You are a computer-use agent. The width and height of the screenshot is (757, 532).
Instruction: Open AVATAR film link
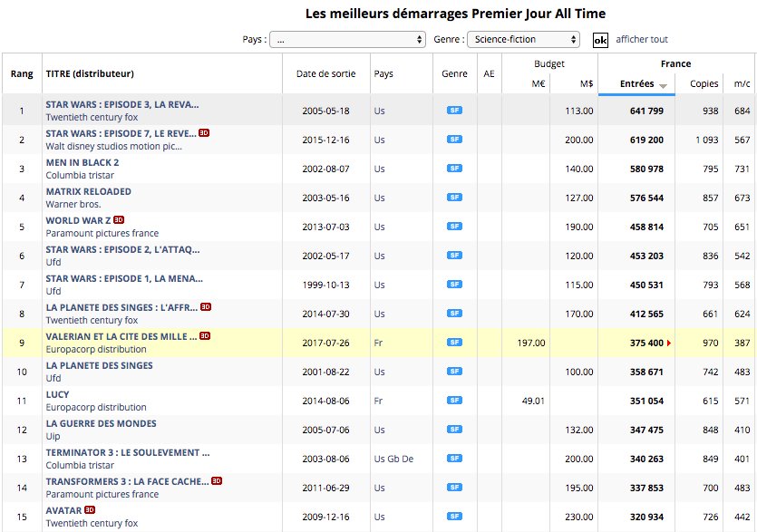(63, 510)
